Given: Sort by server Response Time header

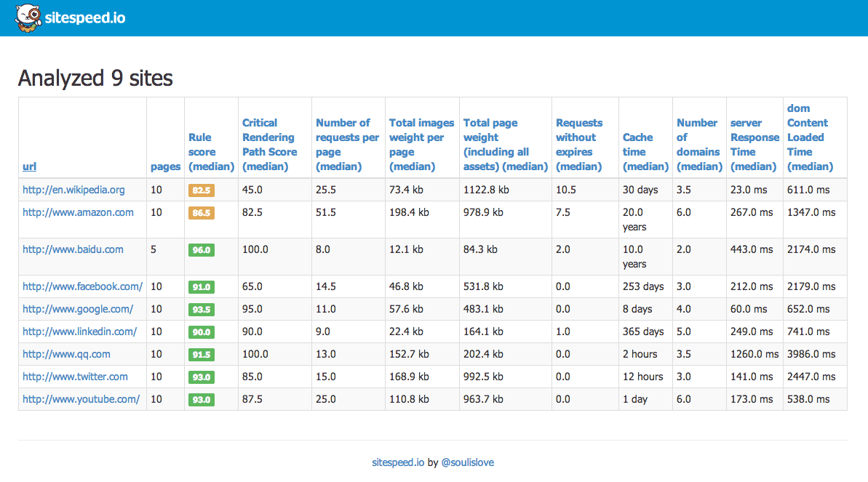Looking at the screenshot, I should (754, 145).
